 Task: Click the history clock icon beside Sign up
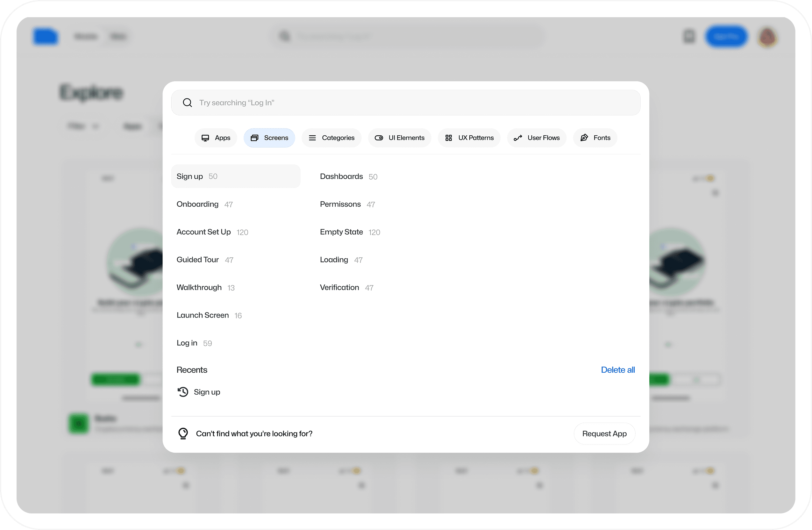coord(183,392)
